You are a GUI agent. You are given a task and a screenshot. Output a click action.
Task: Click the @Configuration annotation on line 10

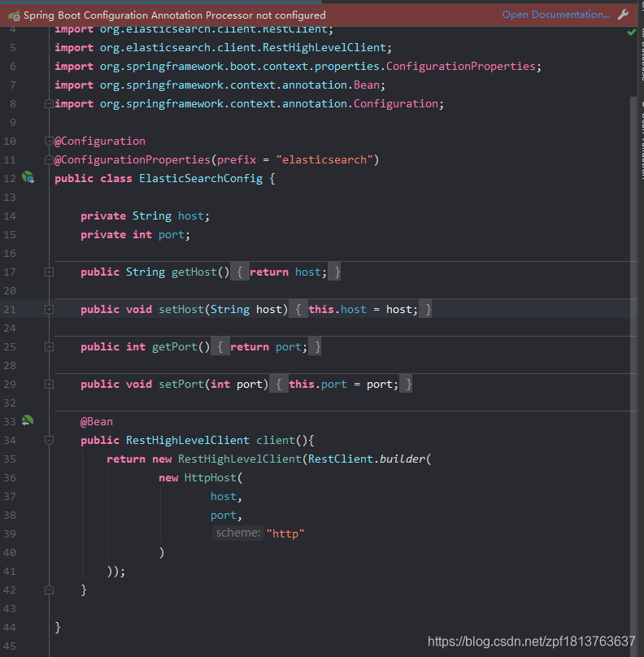pyautogui.click(x=100, y=141)
